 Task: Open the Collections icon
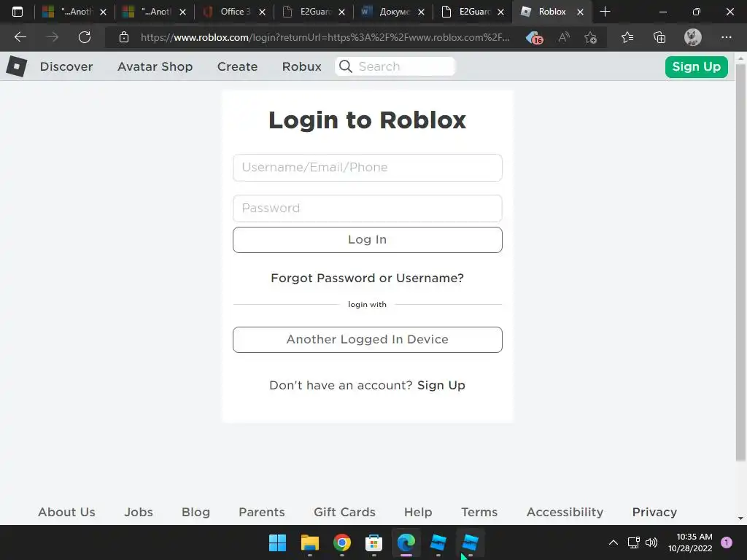pyautogui.click(x=659, y=37)
